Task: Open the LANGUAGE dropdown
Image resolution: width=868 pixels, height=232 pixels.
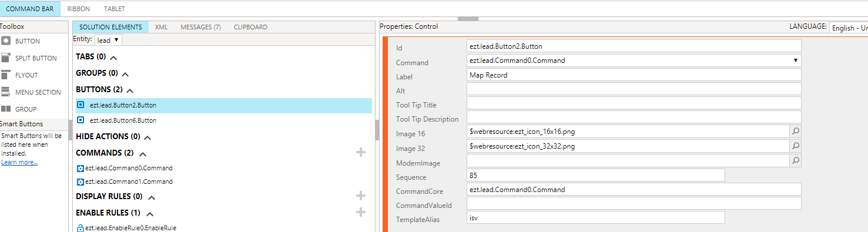Action: 849,28
